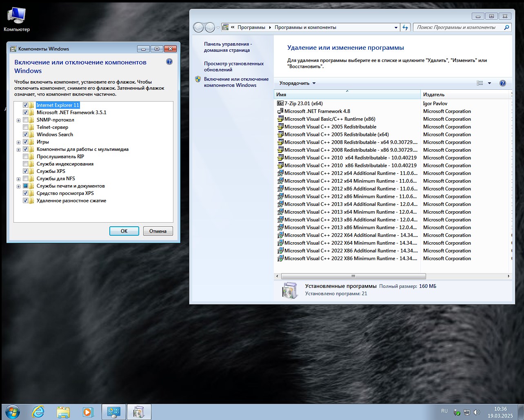The image size is (524, 420).
Task: Switch to the Control Panel taskbar button
Action: pos(113,412)
